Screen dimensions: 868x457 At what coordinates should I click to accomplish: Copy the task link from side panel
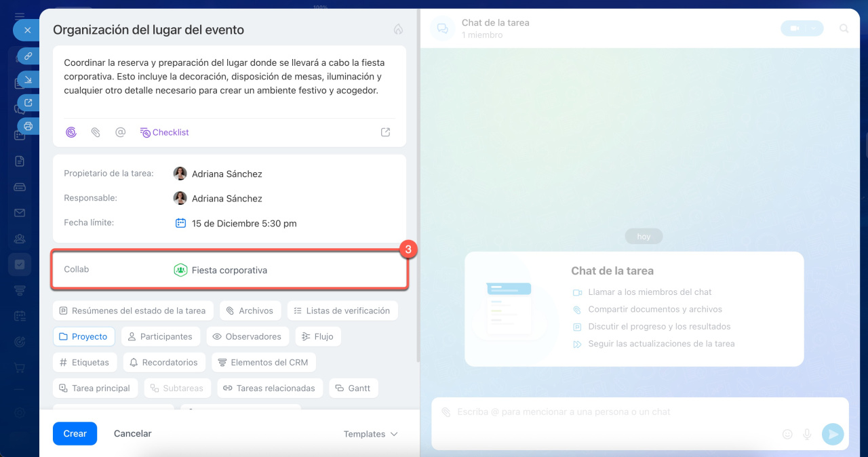pyautogui.click(x=28, y=56)
